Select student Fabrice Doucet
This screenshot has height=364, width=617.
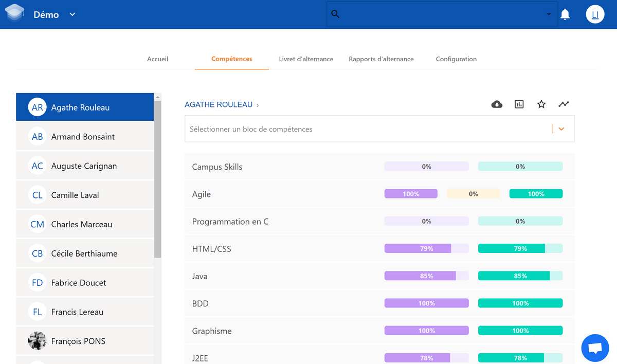click(x=85, y=283)
